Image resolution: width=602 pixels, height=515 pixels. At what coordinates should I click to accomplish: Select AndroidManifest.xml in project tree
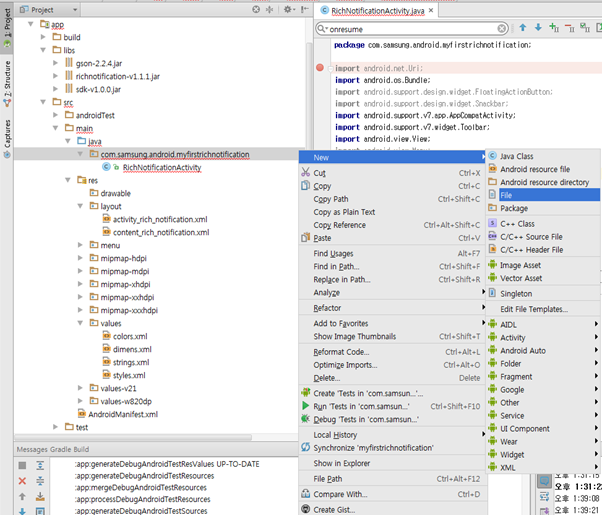(x=122, y=414)
